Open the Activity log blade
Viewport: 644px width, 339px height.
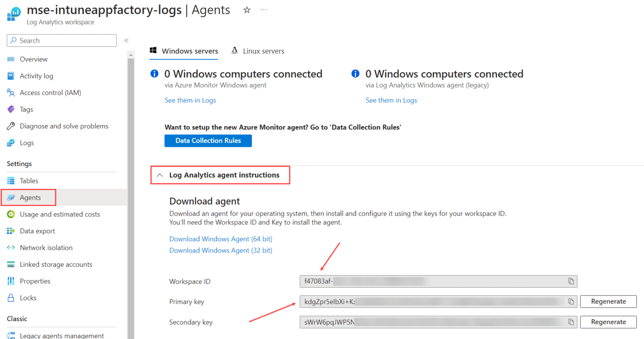pyautogui.click(x=37, y=76)
